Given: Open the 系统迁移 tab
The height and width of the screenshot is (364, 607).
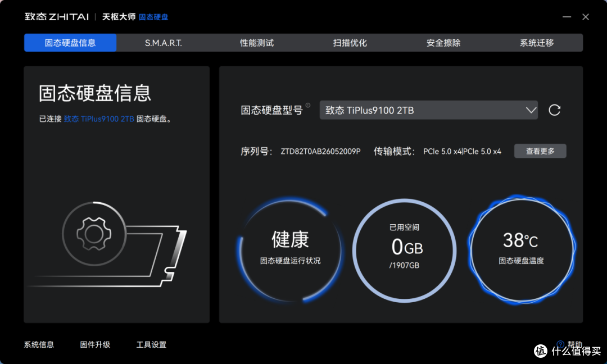Looking at the screenshot, I should click(537, 43).
